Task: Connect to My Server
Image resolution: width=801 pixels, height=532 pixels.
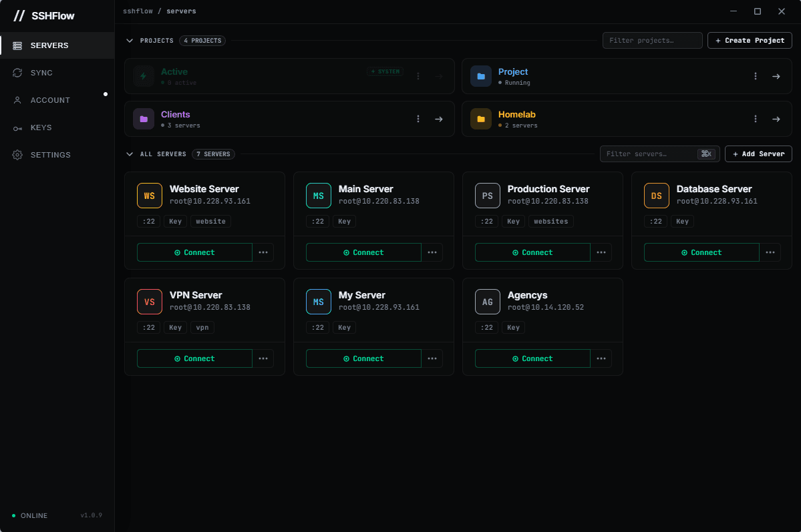Action: 363,358
